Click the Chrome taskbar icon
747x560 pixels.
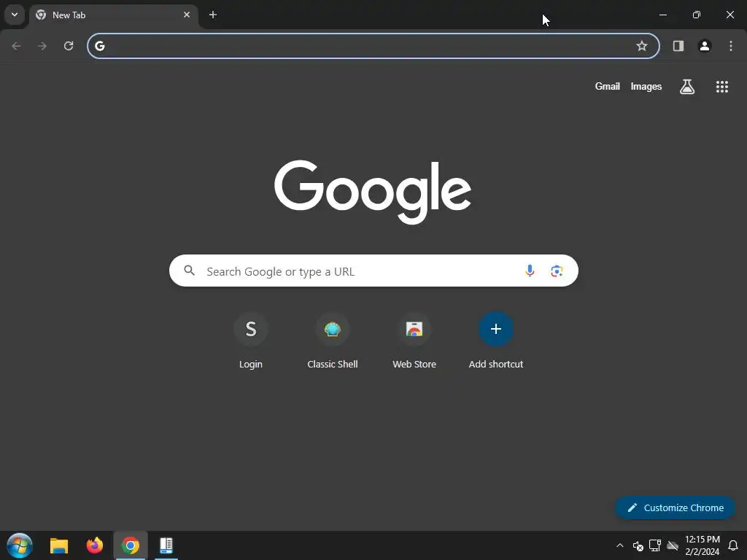coord(131,545)
